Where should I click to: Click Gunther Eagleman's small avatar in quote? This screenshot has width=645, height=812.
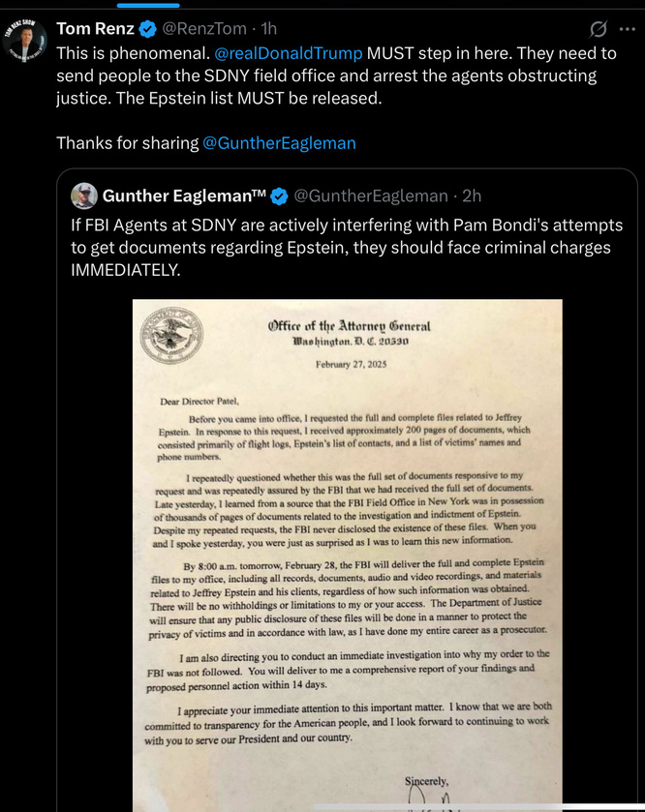84,195
